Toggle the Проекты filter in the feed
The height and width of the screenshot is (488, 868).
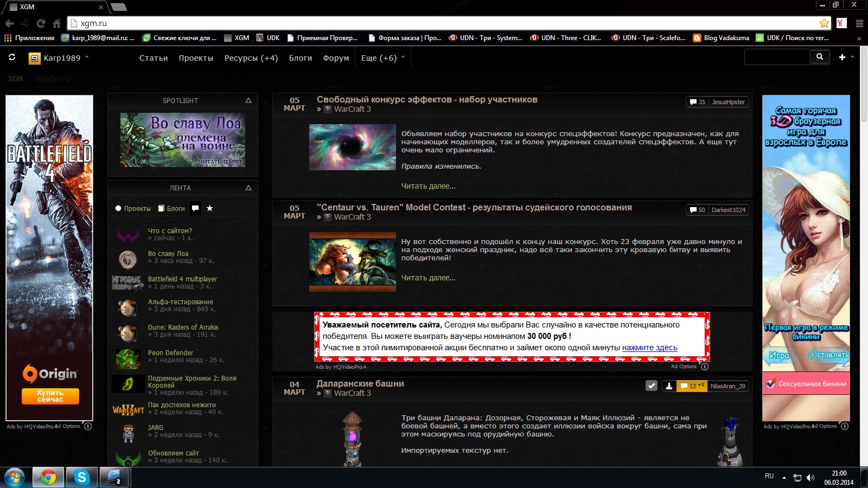pyautogui.click(x=133, y=208)
